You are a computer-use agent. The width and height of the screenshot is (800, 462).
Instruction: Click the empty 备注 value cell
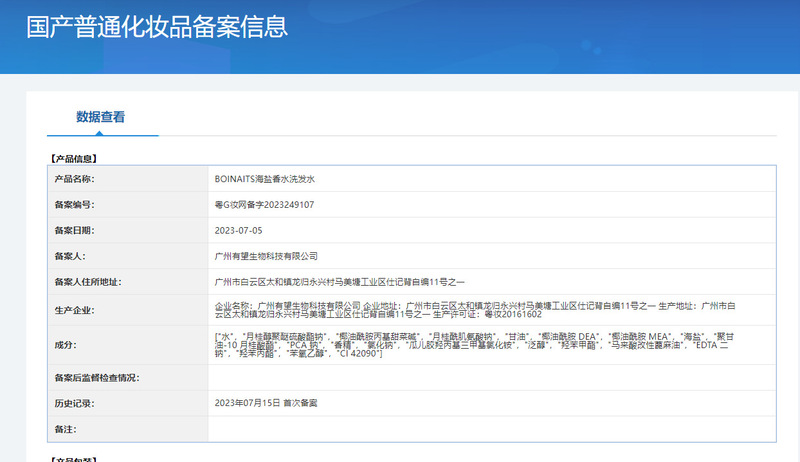click(x=492, y=429)
